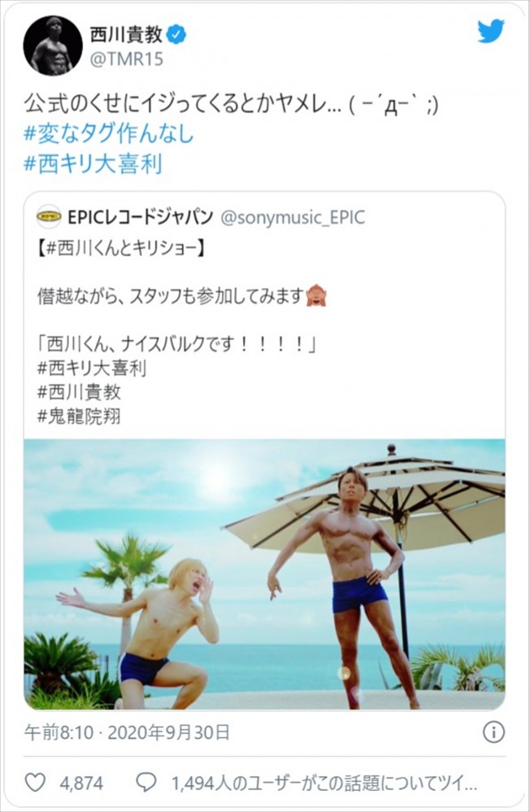Click the timestamp 午前8:10 · 2020年9月30日
Viewport: 529px width, 812px height.
click(127, 732)
